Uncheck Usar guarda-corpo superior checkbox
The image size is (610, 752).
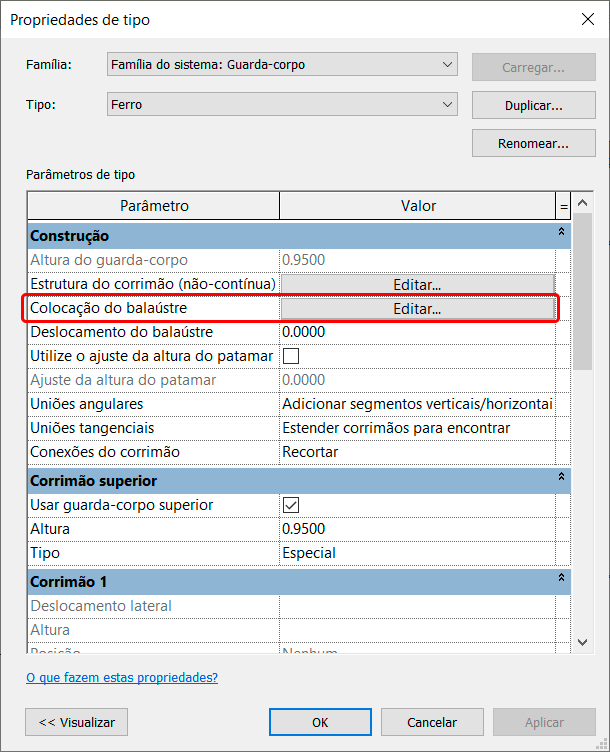[x=292, y=505]
